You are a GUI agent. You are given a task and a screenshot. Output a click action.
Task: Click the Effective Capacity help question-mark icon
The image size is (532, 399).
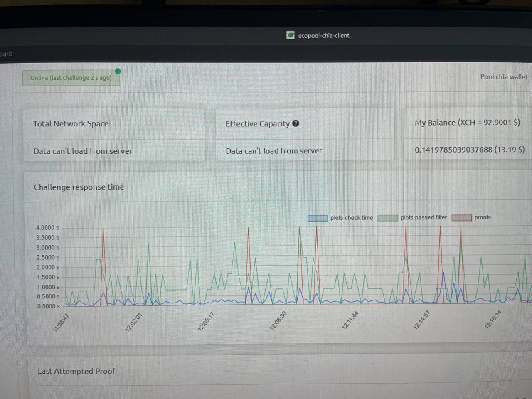296,123
